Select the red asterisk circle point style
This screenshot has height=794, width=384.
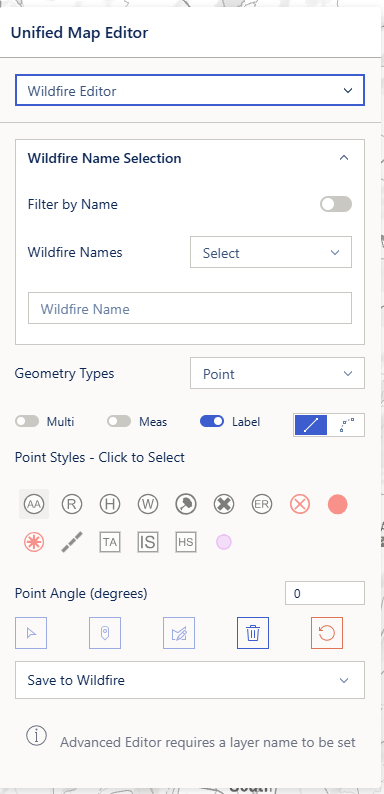[34, 542]
